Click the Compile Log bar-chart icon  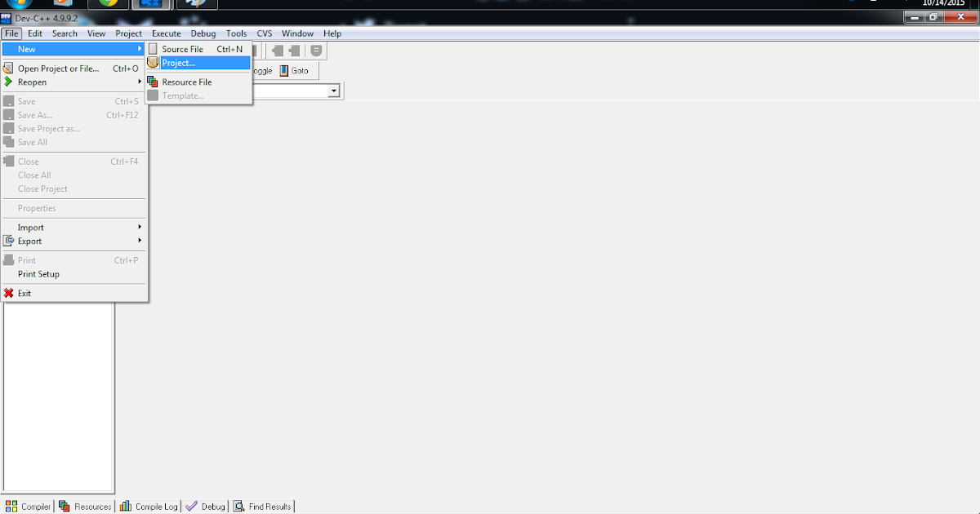click(x=124, y=506)
